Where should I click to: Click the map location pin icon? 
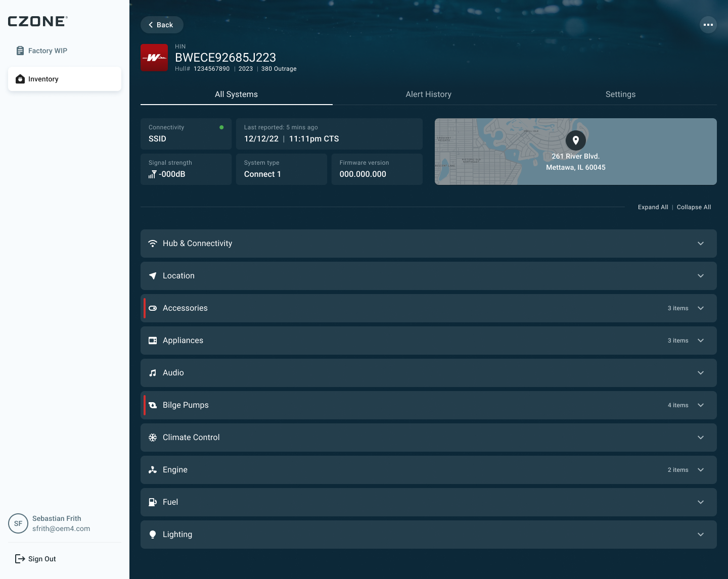(x=576, y=140)
